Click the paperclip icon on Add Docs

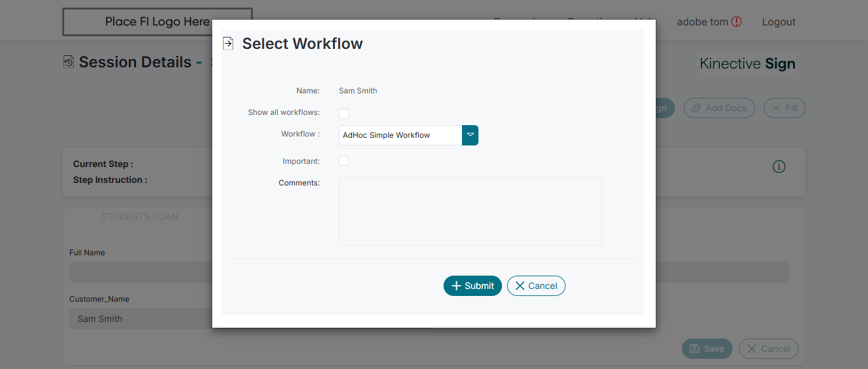click(696, 108)
